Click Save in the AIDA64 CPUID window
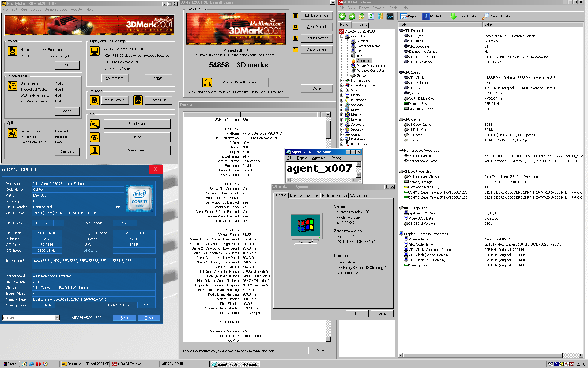The height and width of the screenshot is (368, 588). (124, 318)
